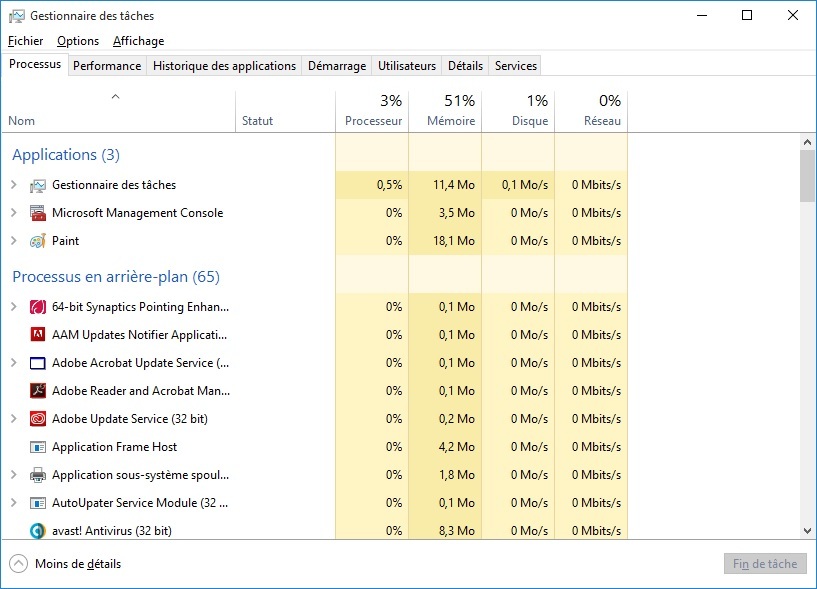817x589 pixels.
Task: Click the Adobe Reader and Acrobat Manager icon
Action: click(x=38, y=391)
